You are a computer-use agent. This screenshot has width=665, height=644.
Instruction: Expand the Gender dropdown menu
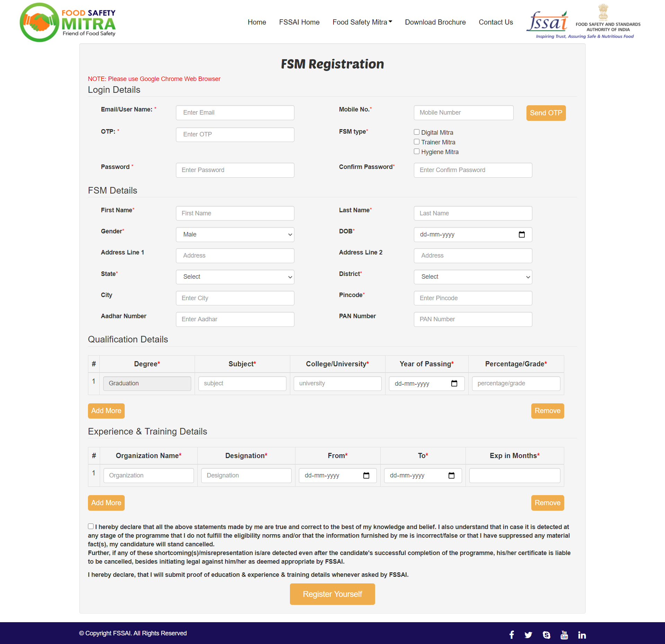click(x=235, y=234)
